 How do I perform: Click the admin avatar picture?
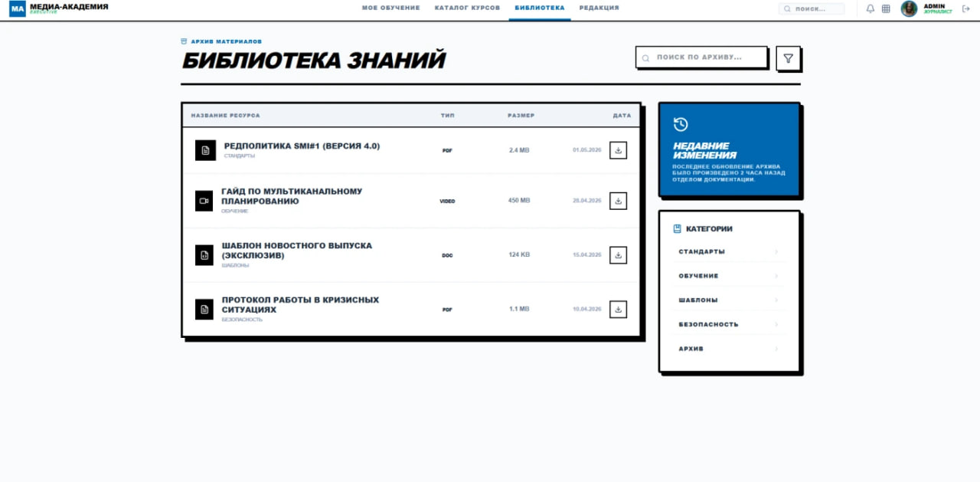pos(909,8)
